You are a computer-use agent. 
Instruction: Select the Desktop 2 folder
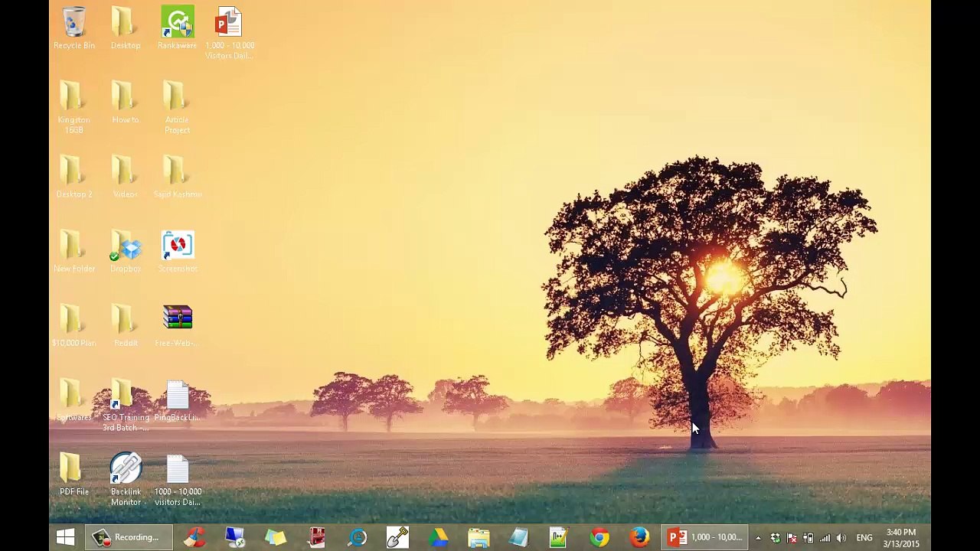point(74,178)
